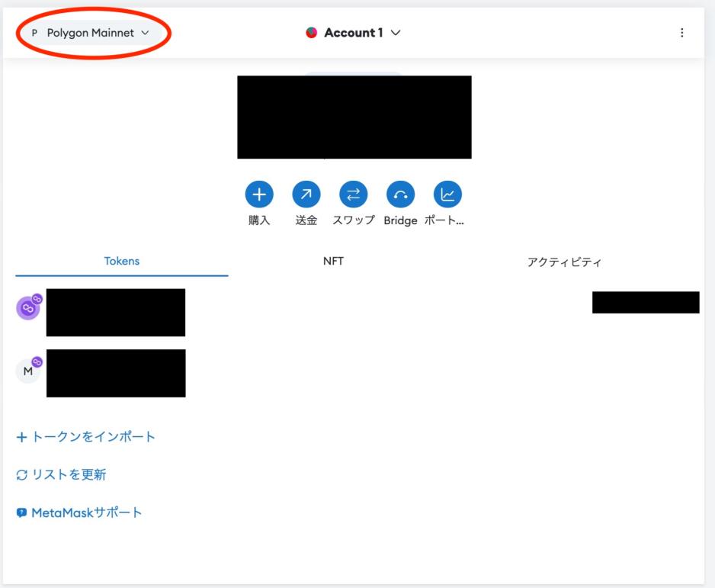
Task: Click the M token icon
Action: 28,371
